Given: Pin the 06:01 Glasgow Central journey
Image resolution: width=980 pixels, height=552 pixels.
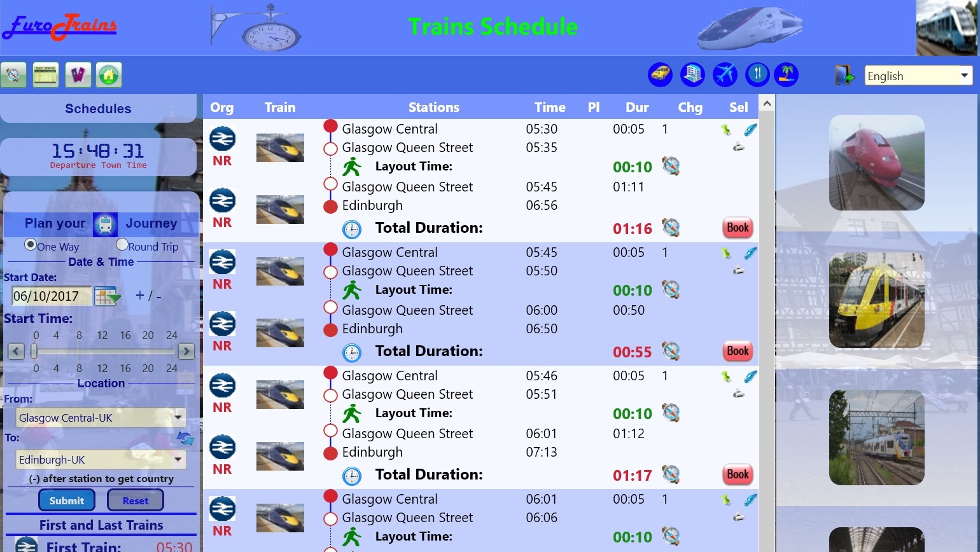Looking at the screenshot, I should (x=726, y=500).
